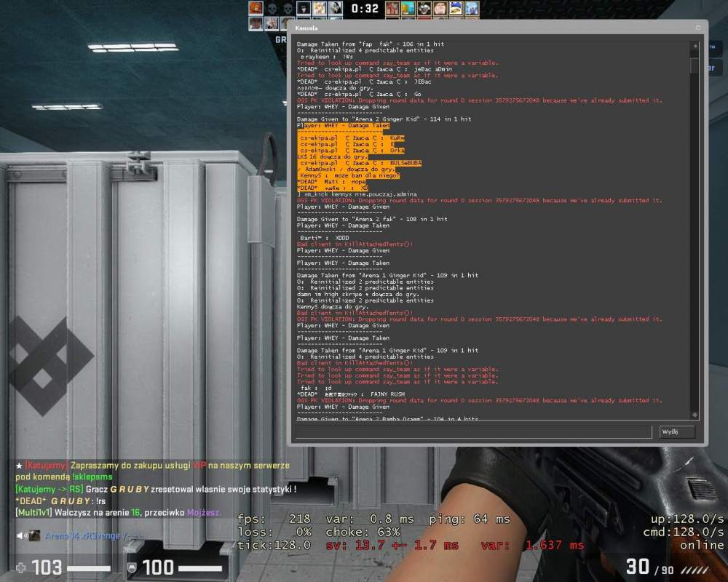Click the console scrollbar thumb
728x582 pixels.
(x=695, y=65)
